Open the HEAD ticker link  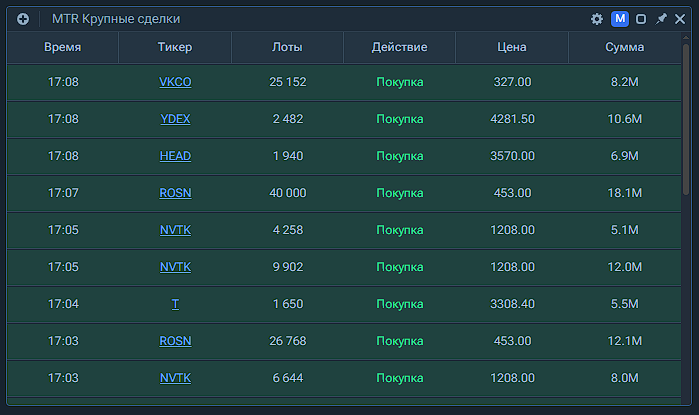pyautogui.click(x=175, y=156)
